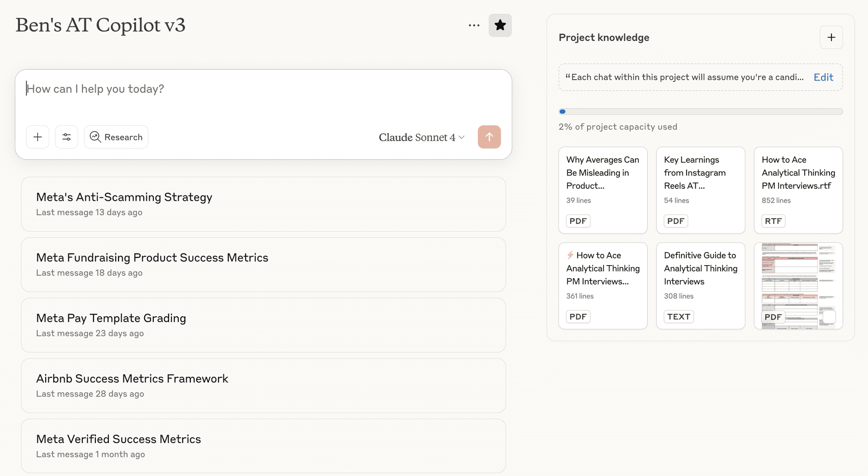868x476 pixels.
Task: Open Meta's Anti-Scamming Strategy chat
Action: pyautogui.click(x=263, y=204)
